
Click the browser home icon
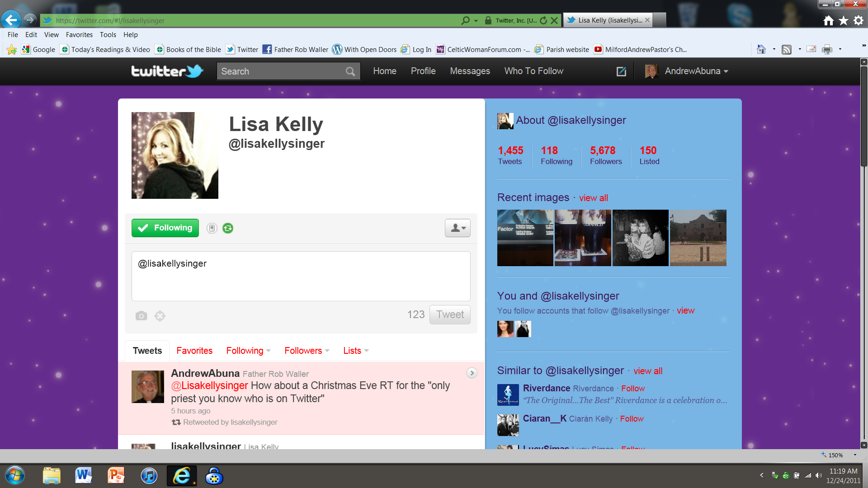pos(828,21)
